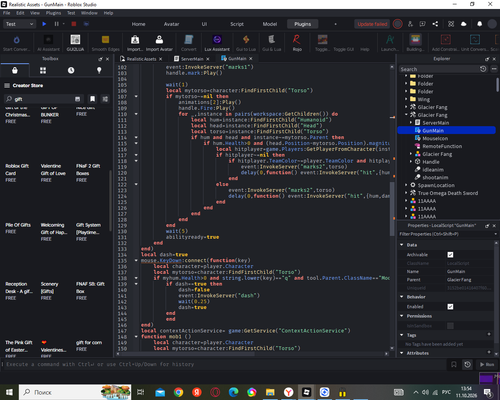Open the Building tools plugin

point(415,43)
